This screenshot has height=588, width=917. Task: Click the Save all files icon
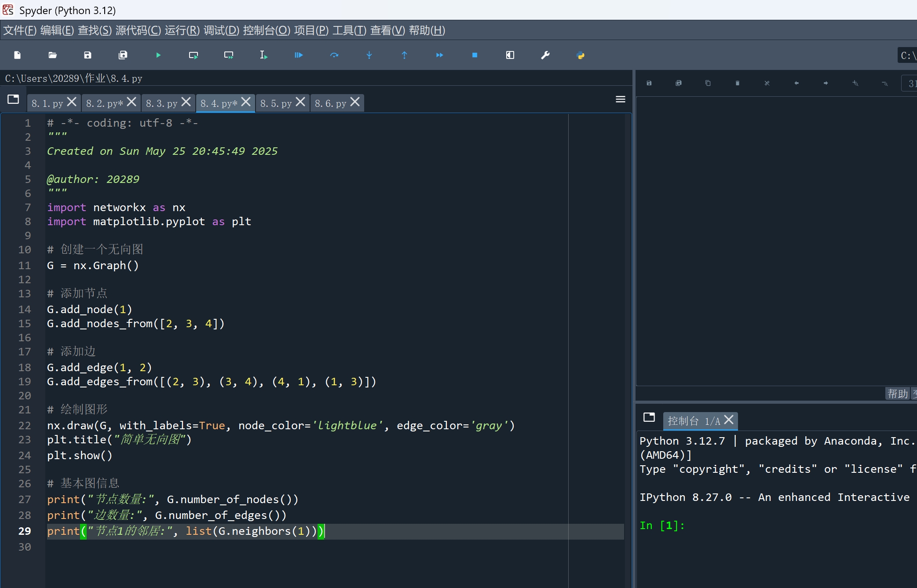(123, 55)
